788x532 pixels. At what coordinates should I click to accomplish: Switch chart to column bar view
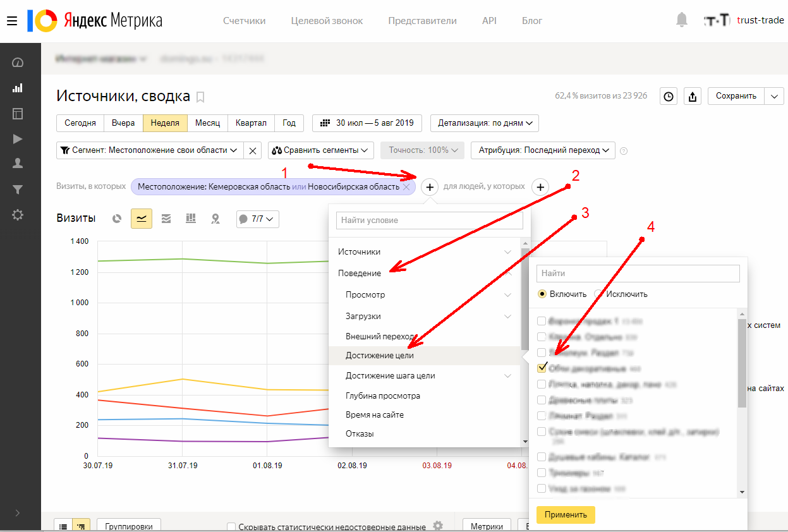point(191,219)
